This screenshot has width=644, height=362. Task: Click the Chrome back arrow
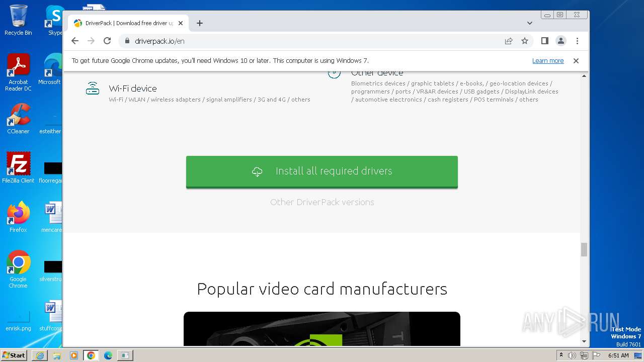(75, 41)
